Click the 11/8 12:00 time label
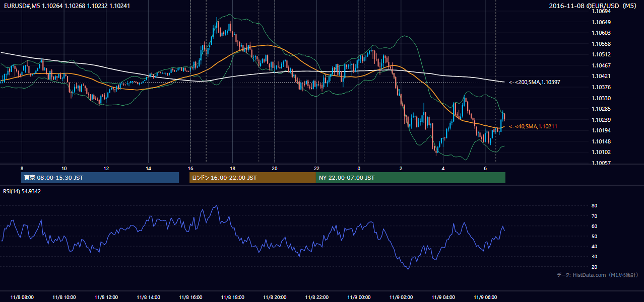 click(x=106, y=297)
